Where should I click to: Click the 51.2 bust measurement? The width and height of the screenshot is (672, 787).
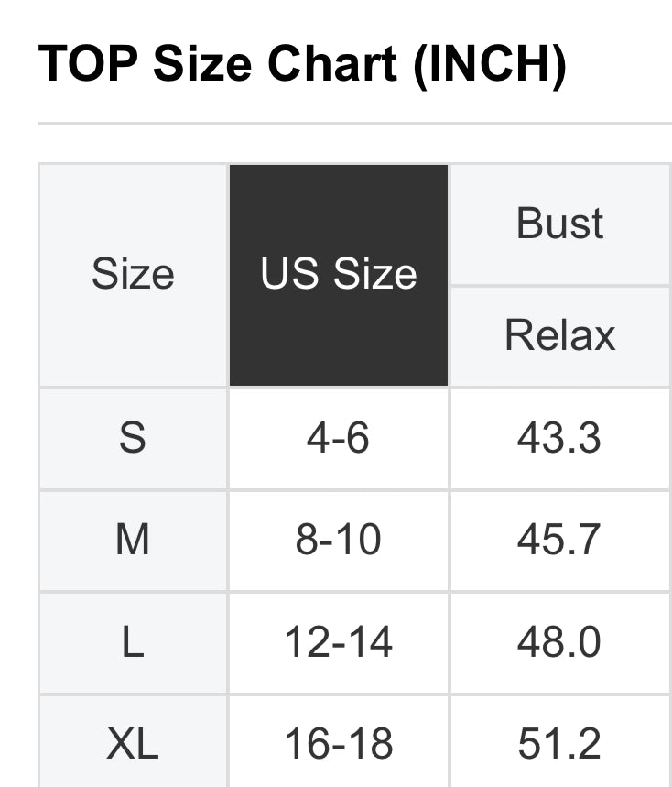point(559,744)
